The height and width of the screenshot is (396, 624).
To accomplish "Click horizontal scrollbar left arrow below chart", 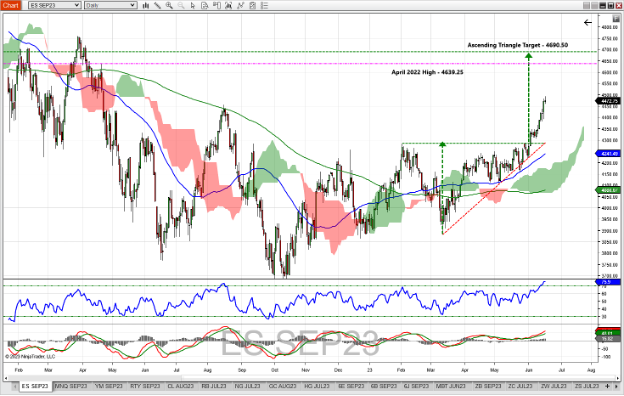I will [x=6, y=378].
